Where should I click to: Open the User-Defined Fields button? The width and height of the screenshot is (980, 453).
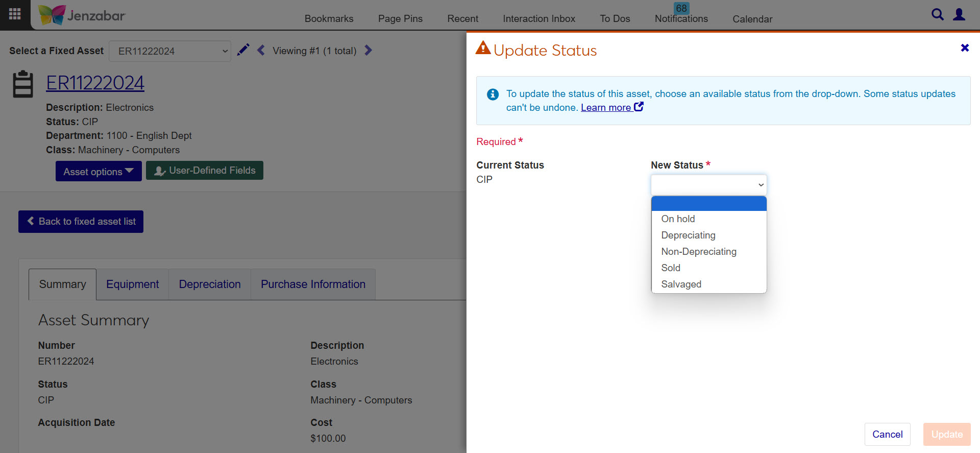click(205, 171)
